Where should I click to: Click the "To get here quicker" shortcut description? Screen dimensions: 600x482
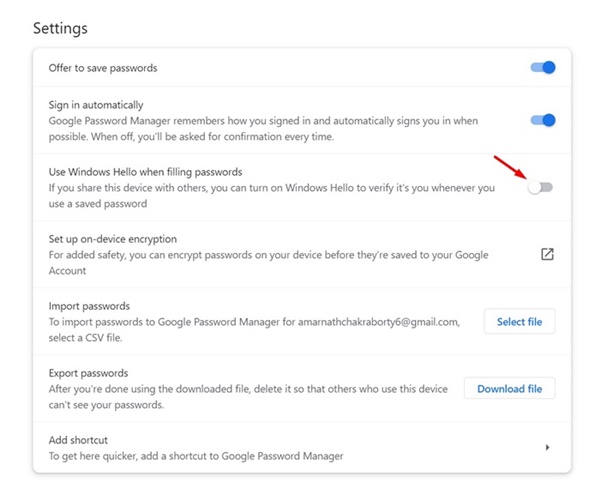click(x=196, y=456)
